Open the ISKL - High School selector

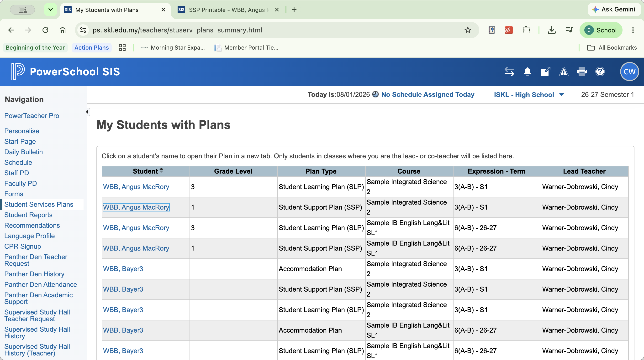pyautogui.click(x=529, y=95)
